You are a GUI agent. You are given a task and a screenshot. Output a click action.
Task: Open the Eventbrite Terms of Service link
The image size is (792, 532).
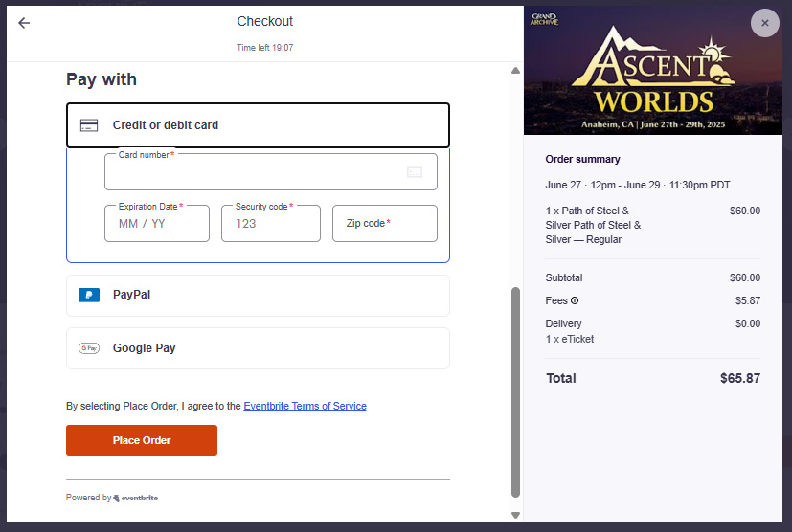(x=305, y=406)
